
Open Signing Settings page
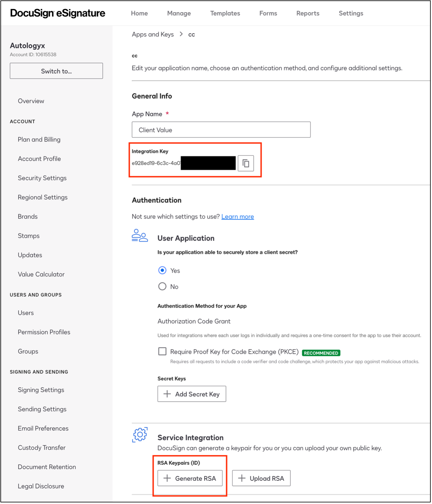(41, 391)
